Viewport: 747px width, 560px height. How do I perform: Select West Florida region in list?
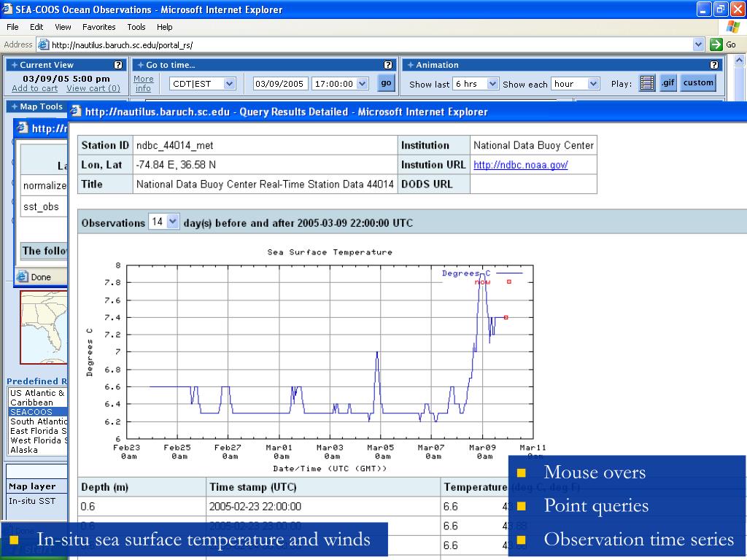[39, 440]
